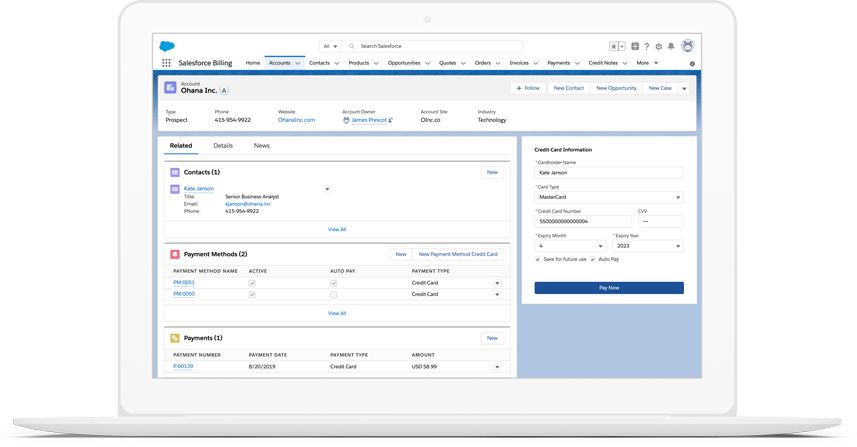This screenshot has height=447, width=857.
Task: Click the Credit Card Number field
Action: 583,222
